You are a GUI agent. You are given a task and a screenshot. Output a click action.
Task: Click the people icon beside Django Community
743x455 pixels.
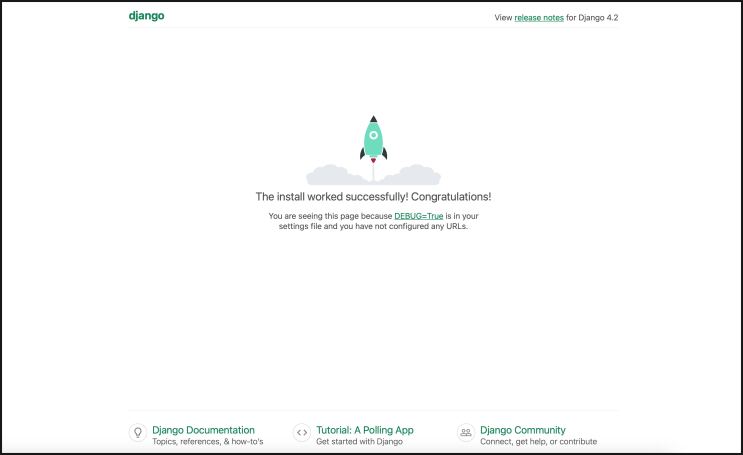466,432
